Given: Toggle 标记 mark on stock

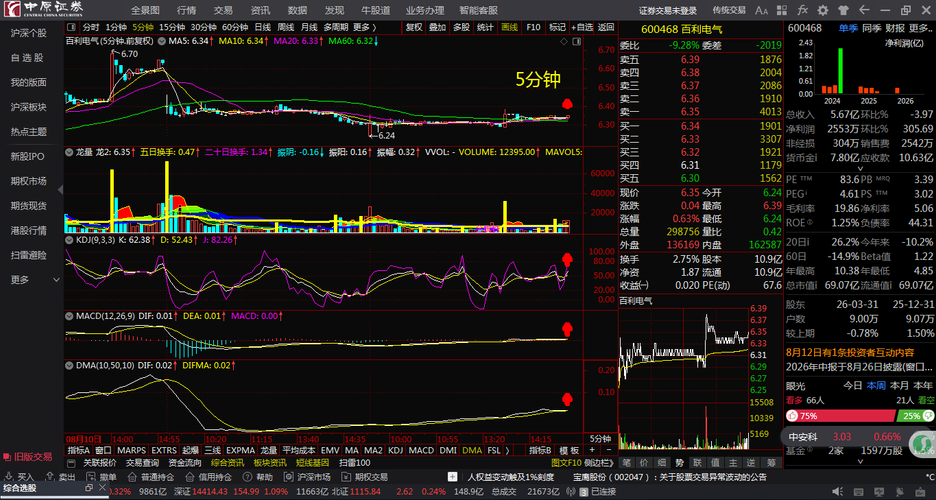Looking at the screenshot, I should [557, 27].
